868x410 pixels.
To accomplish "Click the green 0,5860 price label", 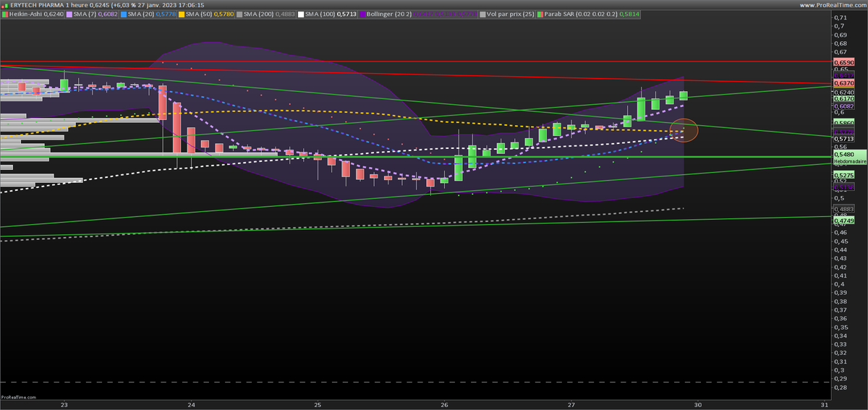I will point(843,123).
